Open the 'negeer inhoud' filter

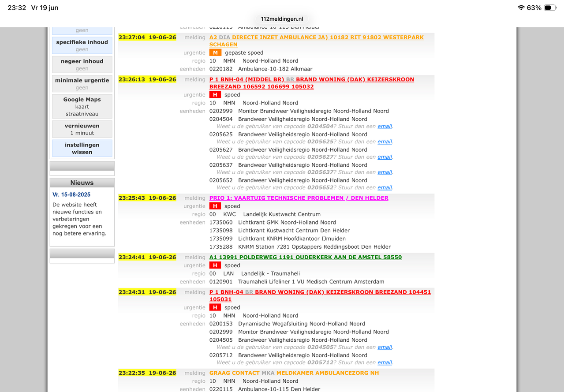[82, 65]
